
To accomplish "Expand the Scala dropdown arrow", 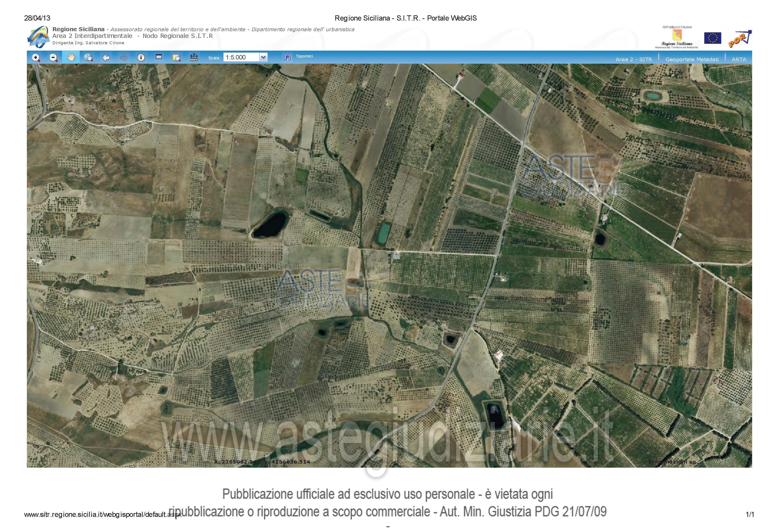I will 264,57.
